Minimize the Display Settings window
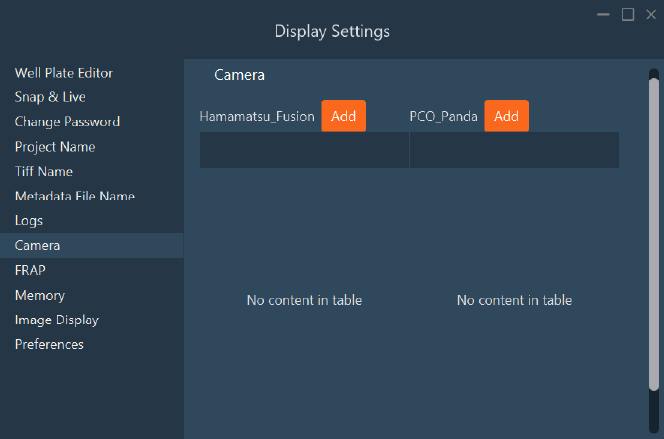This screenshot has width=664, height=439. 604,14
